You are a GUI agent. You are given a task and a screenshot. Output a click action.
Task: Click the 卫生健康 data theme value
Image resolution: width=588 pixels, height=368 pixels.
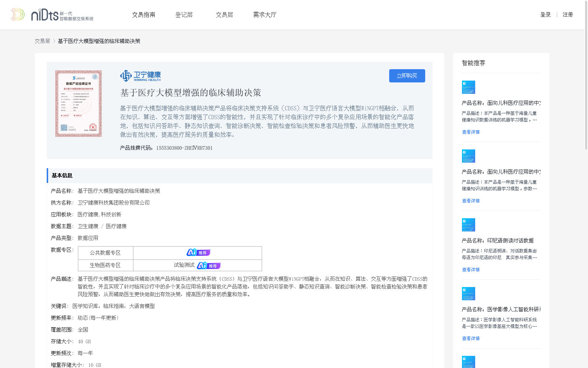click(88, 226)
